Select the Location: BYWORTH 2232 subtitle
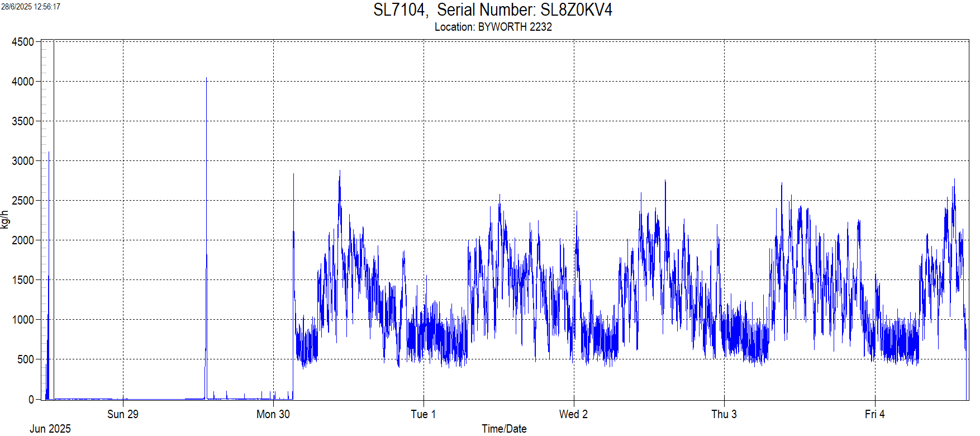The image size is (980, 436). click(x=493, y=27)
